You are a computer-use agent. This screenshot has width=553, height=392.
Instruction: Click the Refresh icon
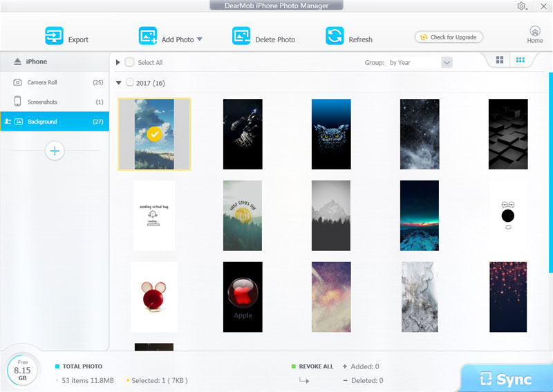point(335,36)
